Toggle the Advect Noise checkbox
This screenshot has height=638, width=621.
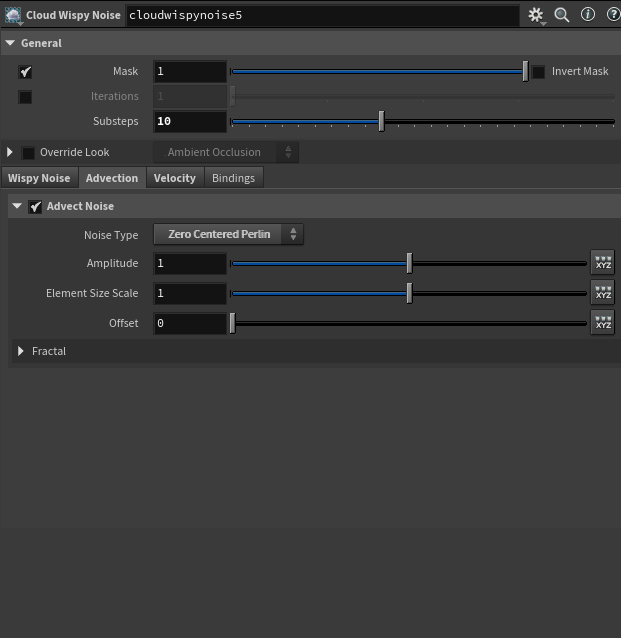coord(35,207)
